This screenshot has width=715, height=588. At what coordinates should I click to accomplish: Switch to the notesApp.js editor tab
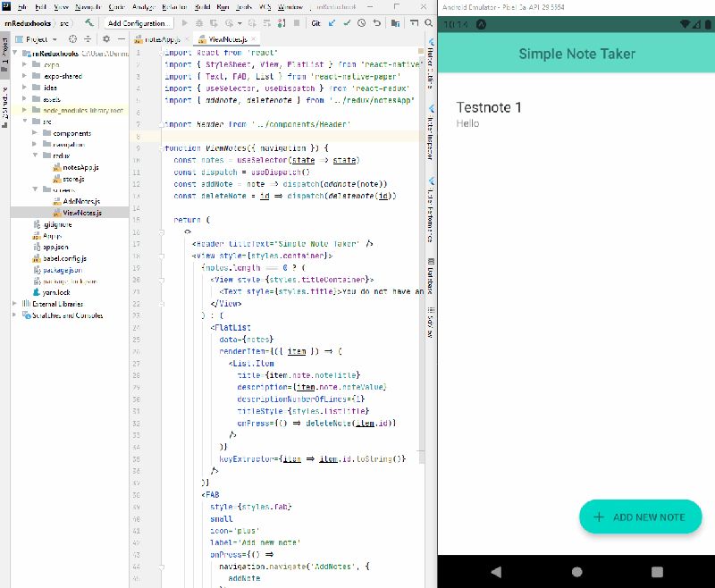click(161, 39)
